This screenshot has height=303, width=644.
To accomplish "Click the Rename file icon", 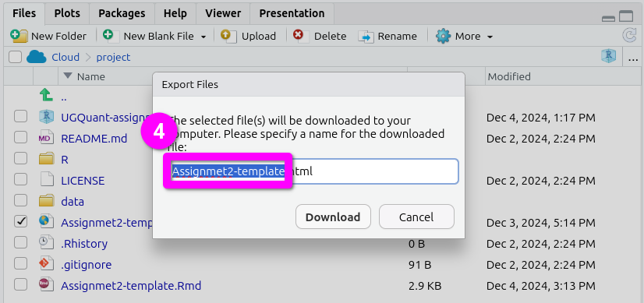I will (366, 37).
